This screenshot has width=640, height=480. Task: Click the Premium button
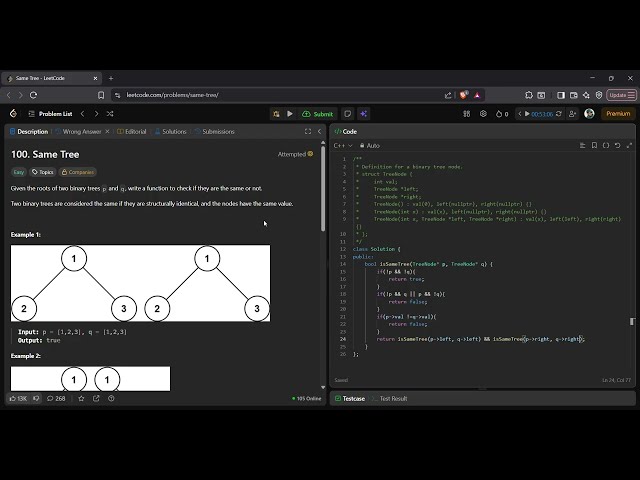(x=618, y=113)
